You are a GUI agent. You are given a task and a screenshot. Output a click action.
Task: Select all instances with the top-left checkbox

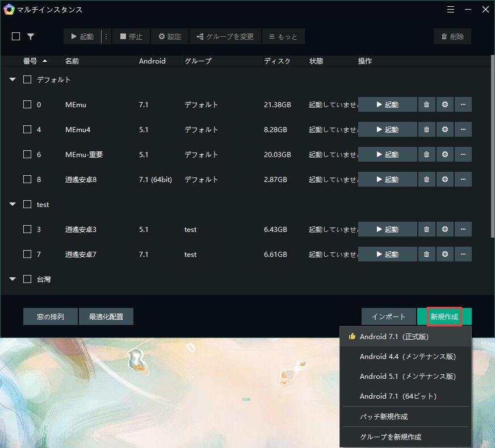15,36
